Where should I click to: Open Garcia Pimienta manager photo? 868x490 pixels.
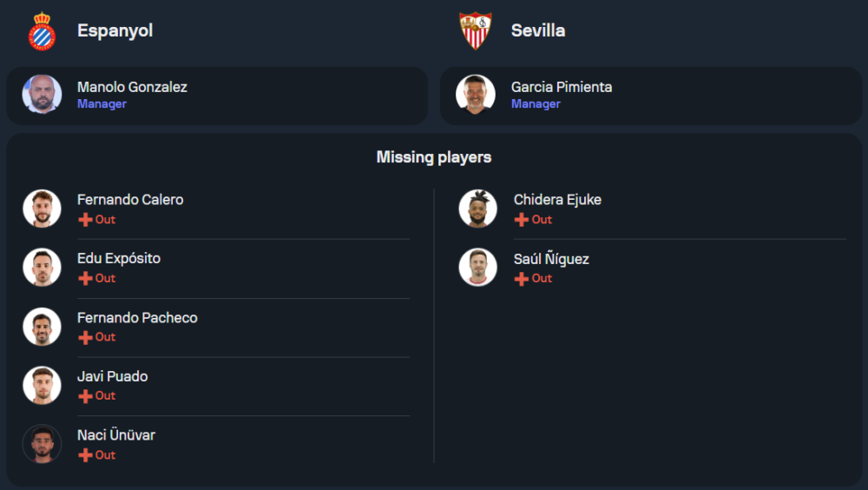476,95
